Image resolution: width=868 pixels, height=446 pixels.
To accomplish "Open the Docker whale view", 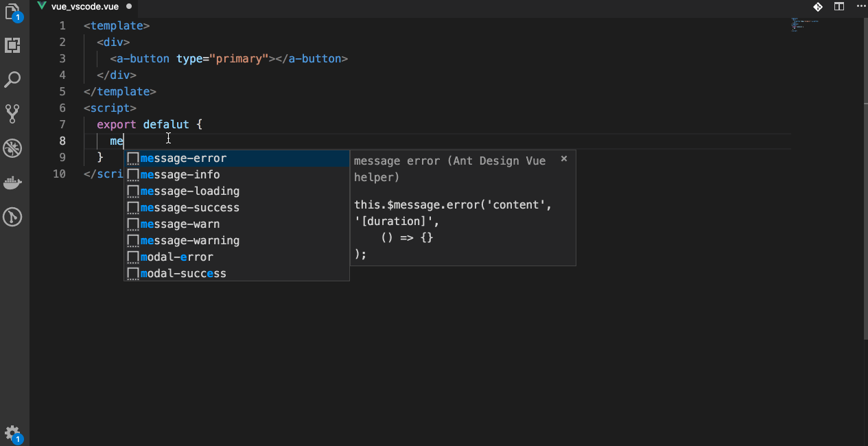I will pos(12,183).
